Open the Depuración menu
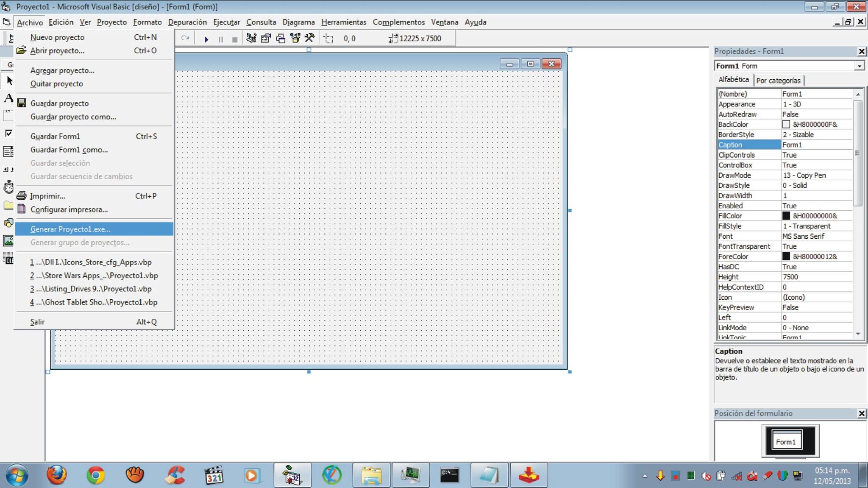This screenshot has height=488, width=868. pyautogui.click(x=187, y=22)
